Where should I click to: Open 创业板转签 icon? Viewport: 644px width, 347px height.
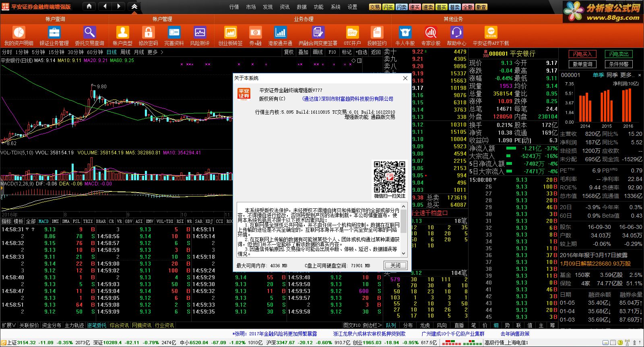[x=230, y=32]
